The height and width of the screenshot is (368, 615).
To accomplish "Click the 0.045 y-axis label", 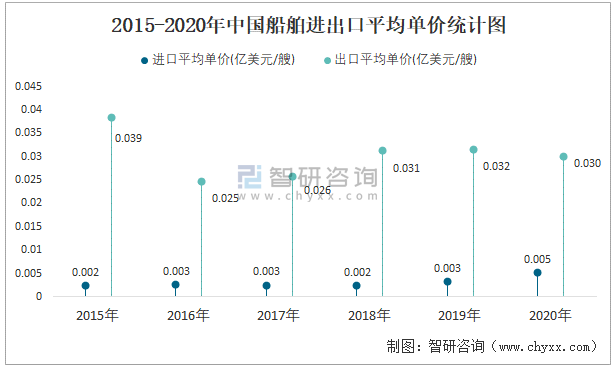I will pyautogui.click(x=28, y=86).
